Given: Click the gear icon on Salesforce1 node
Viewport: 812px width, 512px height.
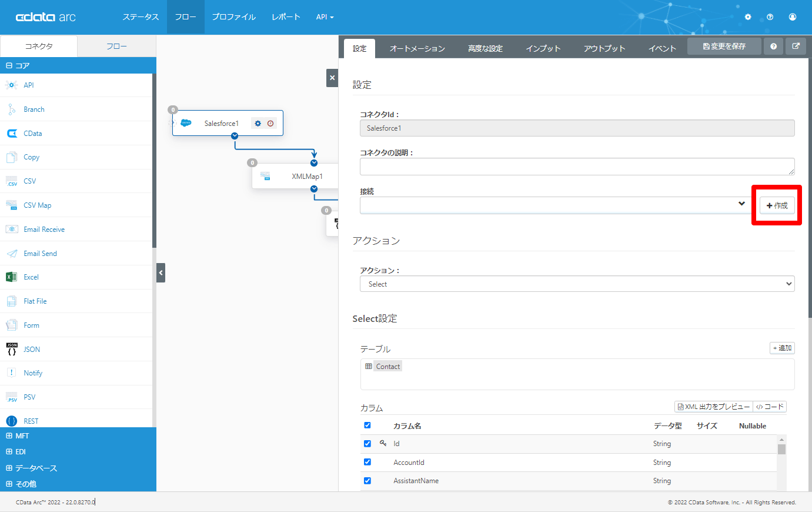Looking at the screenshot, I should [x=258, y=124].
